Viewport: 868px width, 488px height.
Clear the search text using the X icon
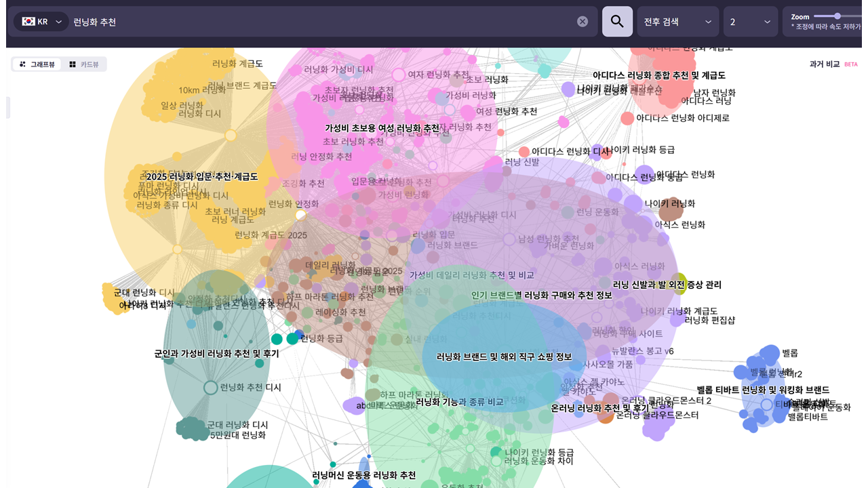[x=582, y=21]
